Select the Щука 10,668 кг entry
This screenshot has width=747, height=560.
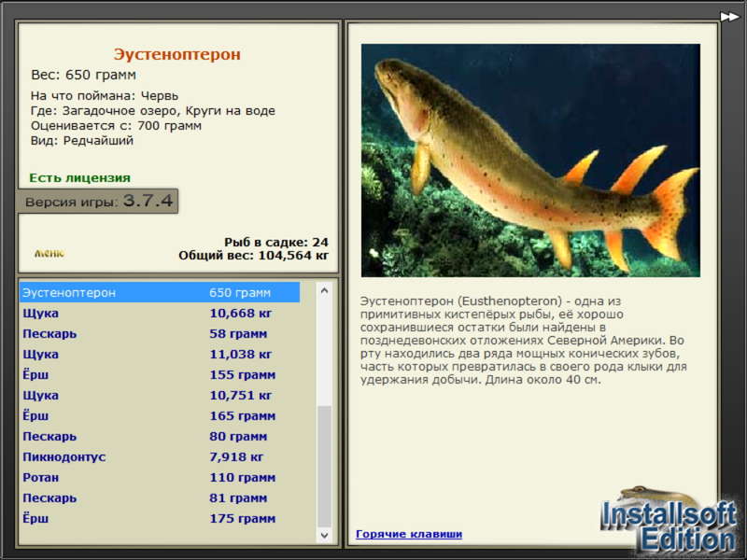tap(160, 314)
